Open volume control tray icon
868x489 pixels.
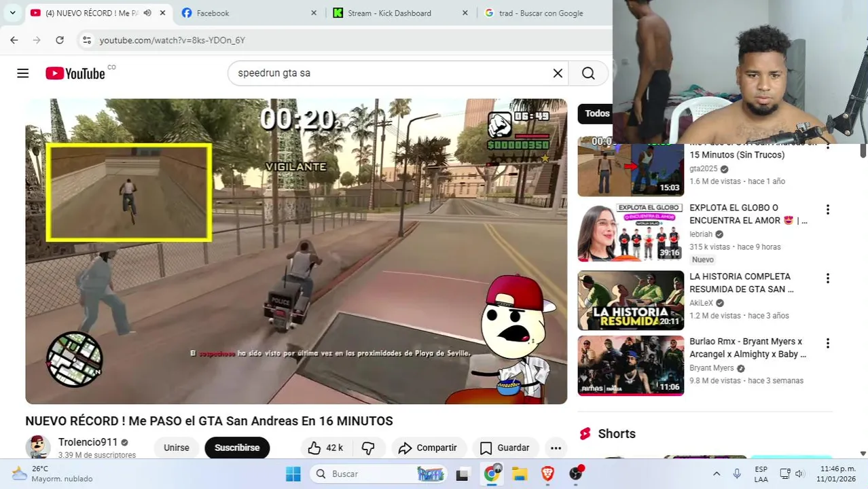[799, 474]
